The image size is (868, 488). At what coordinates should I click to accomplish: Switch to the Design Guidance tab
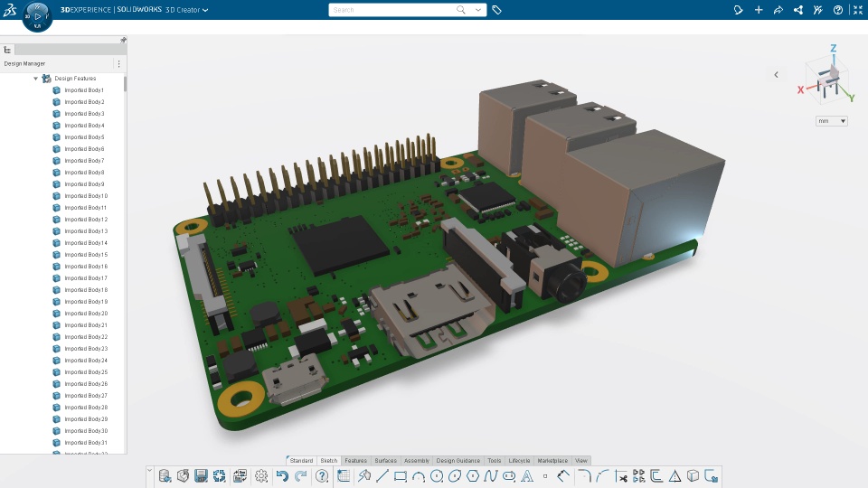pyautogui.click(x=458, y=460)
